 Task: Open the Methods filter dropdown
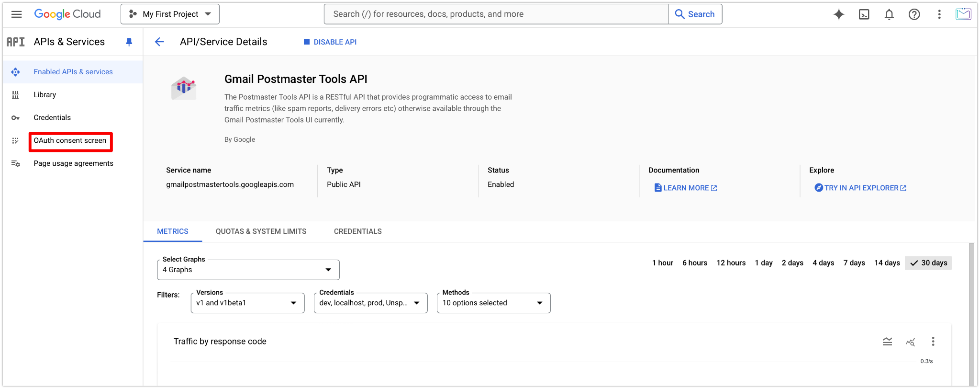(493, 303)
